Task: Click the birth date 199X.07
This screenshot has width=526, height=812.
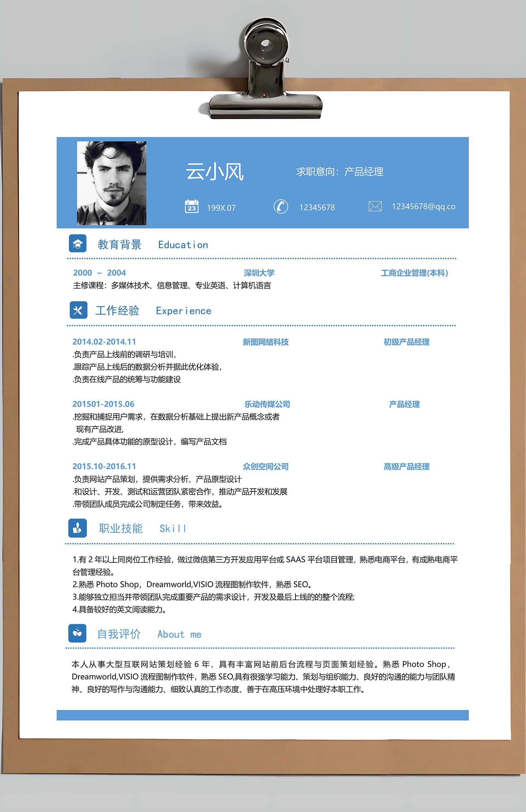Action: click(221, 208)
